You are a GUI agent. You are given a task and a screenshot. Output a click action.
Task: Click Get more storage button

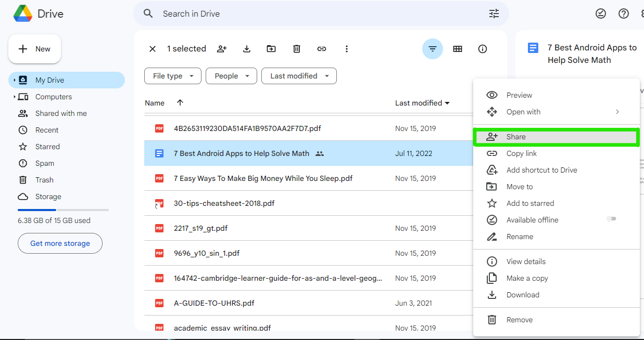[60, 243]
